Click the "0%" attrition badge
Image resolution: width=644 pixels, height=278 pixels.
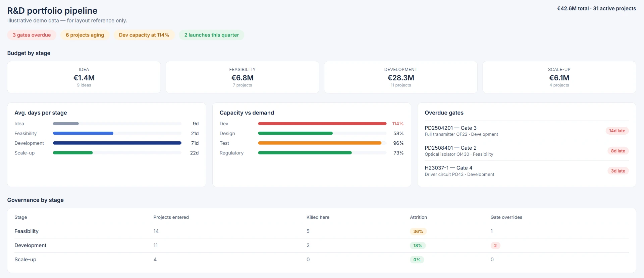click(x=417, y=260)
